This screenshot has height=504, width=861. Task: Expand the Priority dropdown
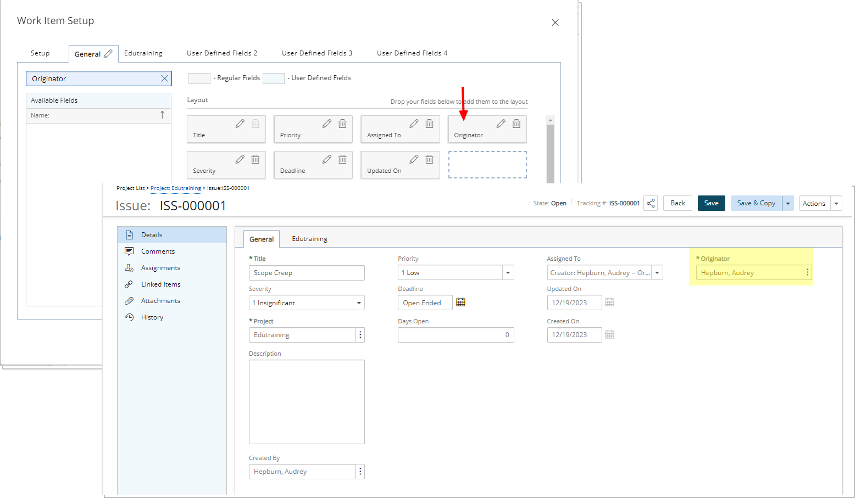pos(508,273)
